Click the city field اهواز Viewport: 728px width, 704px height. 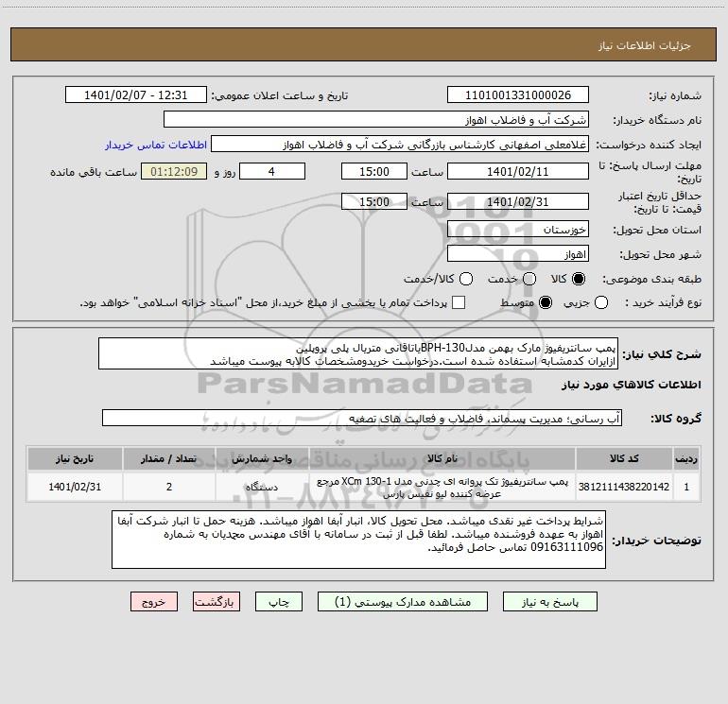coord(518,254)
